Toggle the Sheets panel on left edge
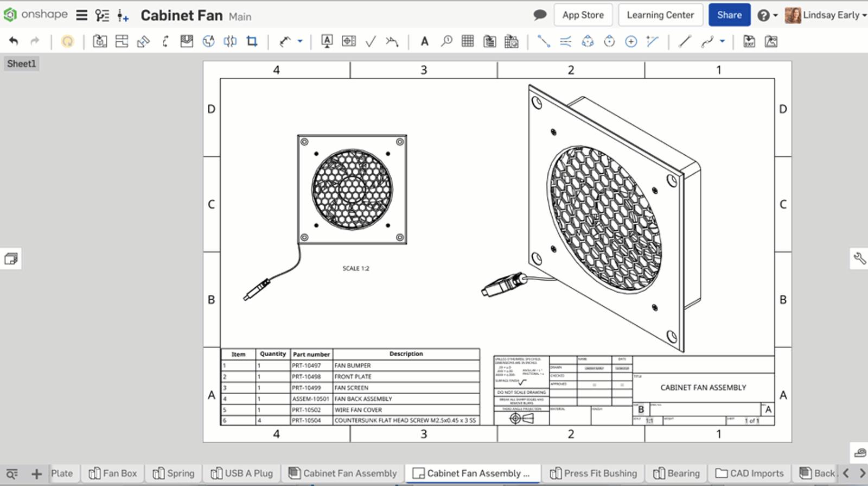 click(11, 258)
